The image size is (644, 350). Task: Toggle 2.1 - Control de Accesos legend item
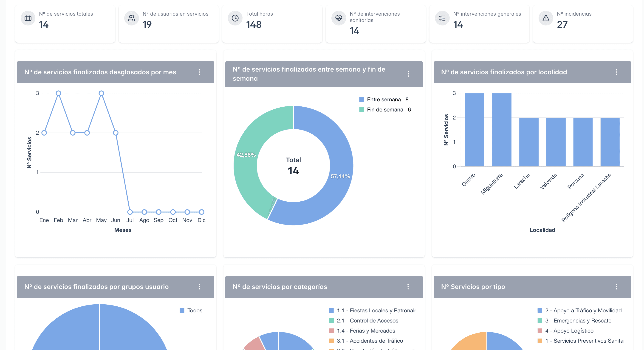pos(364,321)
